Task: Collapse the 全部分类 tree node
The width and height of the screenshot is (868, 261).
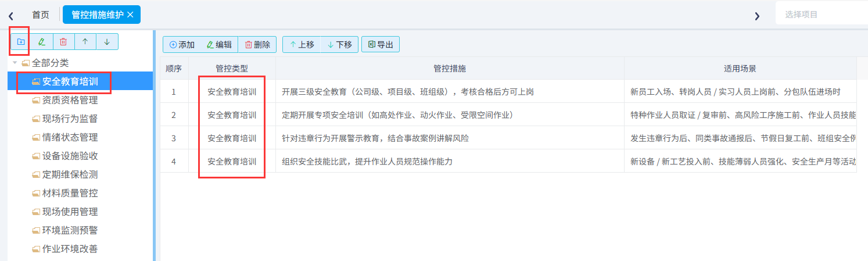Action: pyautogui.click(x=15, y=63)
